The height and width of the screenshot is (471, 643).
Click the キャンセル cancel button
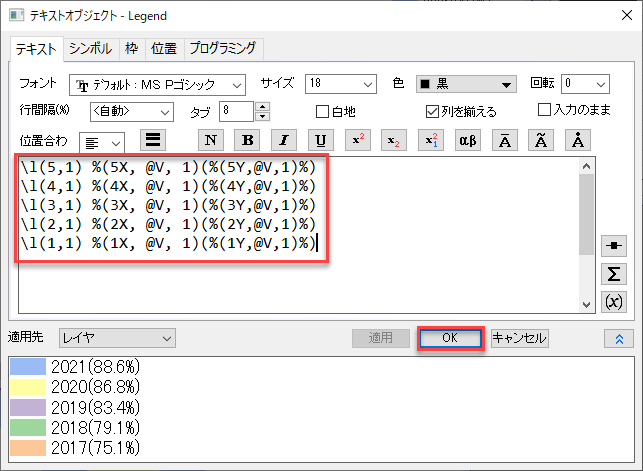pos(520,338)
